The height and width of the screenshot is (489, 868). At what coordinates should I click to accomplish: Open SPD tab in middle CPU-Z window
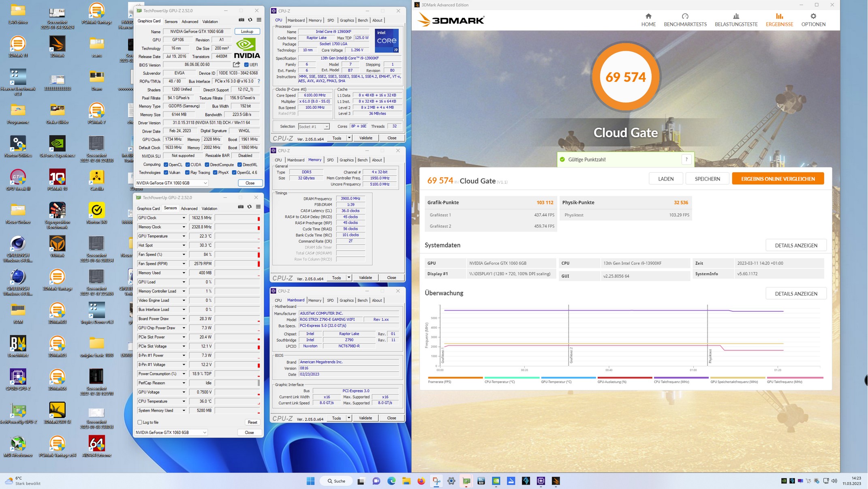click(330, 160)
